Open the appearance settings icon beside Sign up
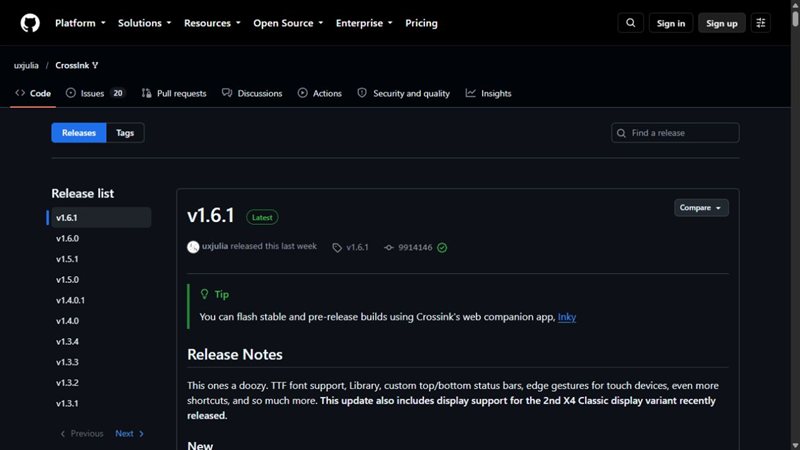 761,23
